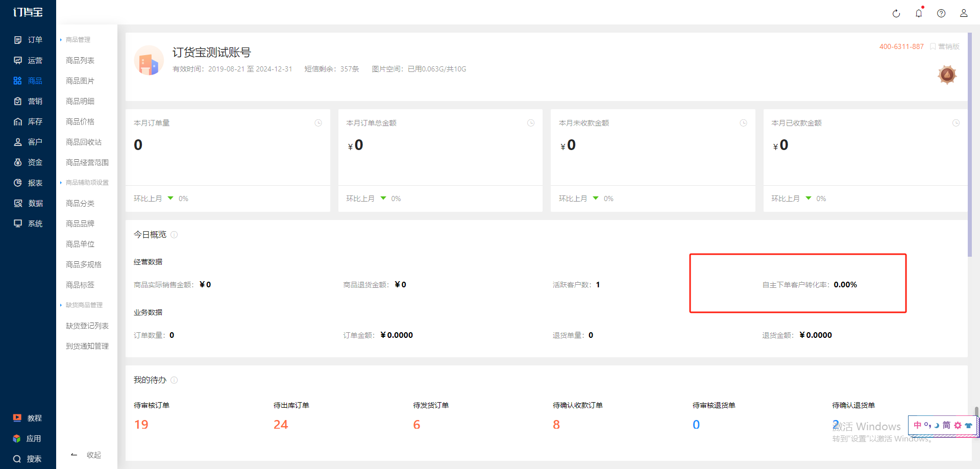
Task: Open the 0 待审核退货单 count
Action: 696,425
